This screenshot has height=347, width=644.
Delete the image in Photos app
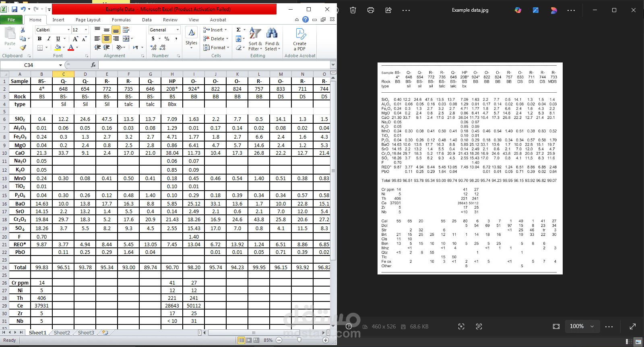353,10
